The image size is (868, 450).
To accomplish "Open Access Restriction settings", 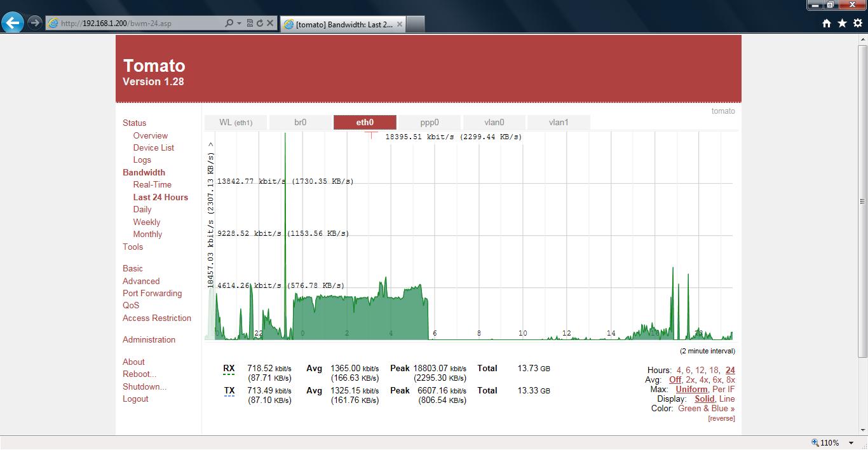I will click(157, 318).
